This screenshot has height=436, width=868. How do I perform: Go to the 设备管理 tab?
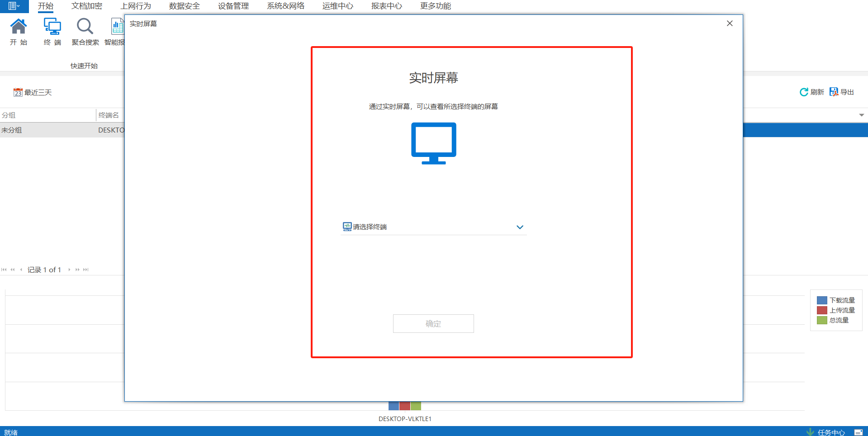[233, 6]
